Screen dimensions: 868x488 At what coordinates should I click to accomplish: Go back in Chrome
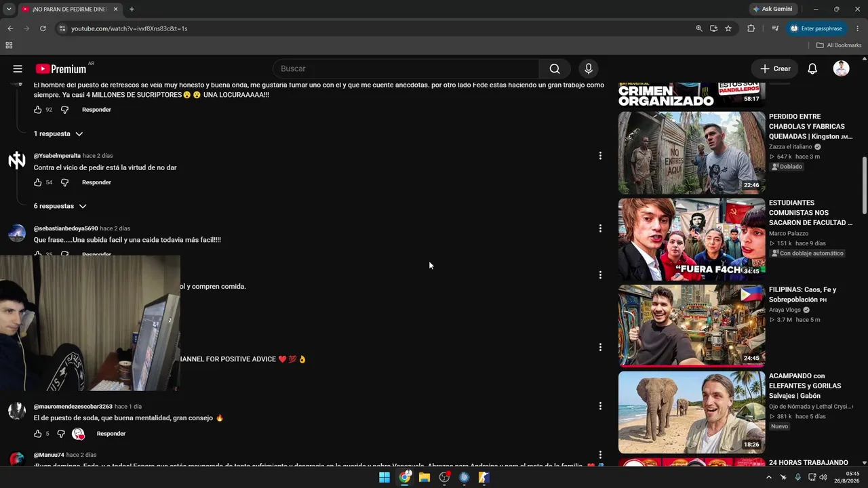[x=10, y=28]
